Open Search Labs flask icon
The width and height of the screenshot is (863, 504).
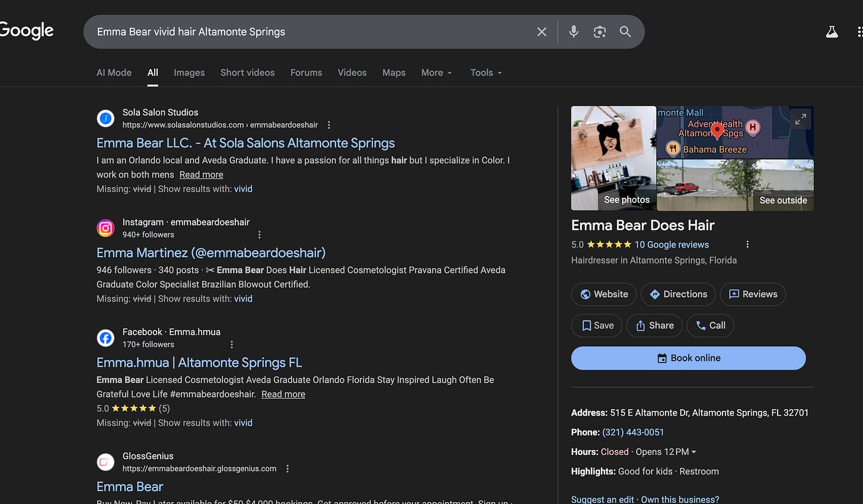832,32
